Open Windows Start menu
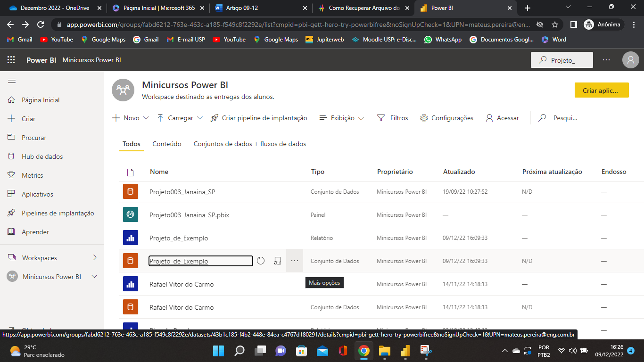This screenshot has height=362, width=644. point(219,351)
